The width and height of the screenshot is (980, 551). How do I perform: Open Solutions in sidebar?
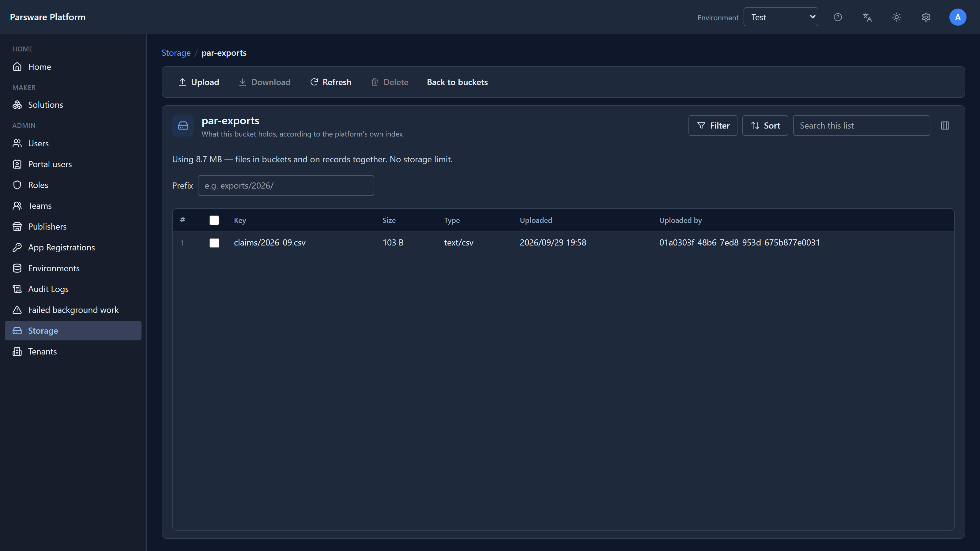73,105
